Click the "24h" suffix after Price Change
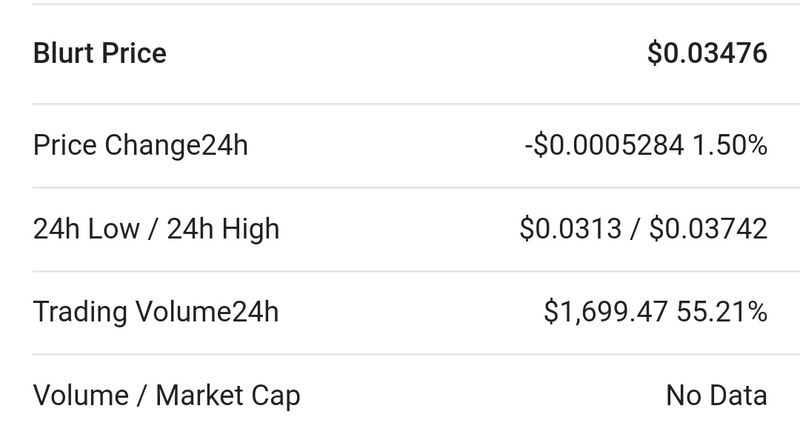This screenshot has height=437, width=800. [224, 146]
